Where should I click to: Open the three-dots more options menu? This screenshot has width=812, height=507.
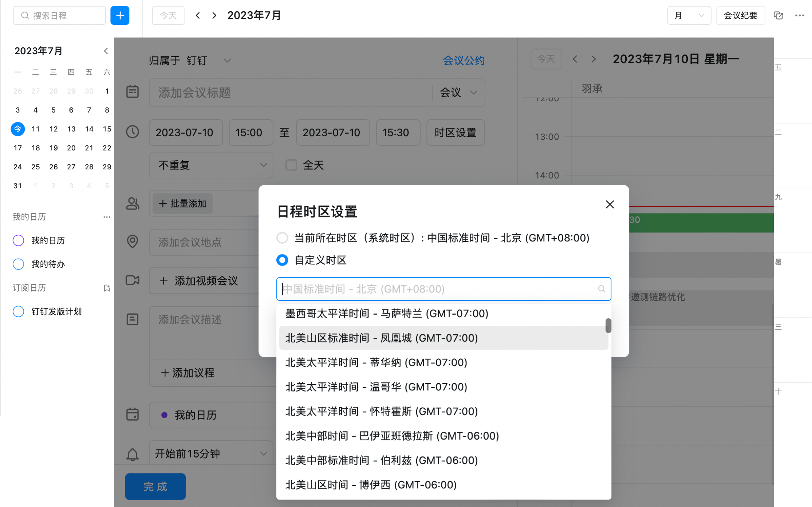(x=800, y=16)
